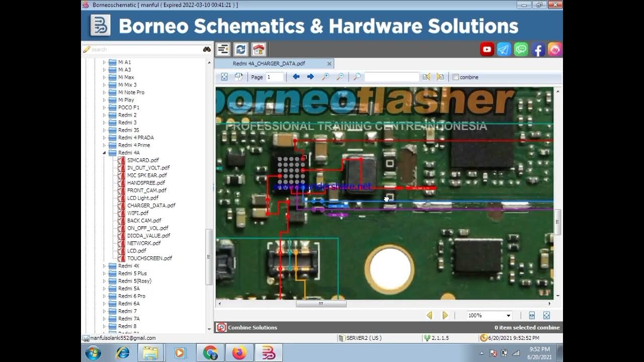
Task: Collapse the Redmi 4A folder
Action: (x=105, y=153)
